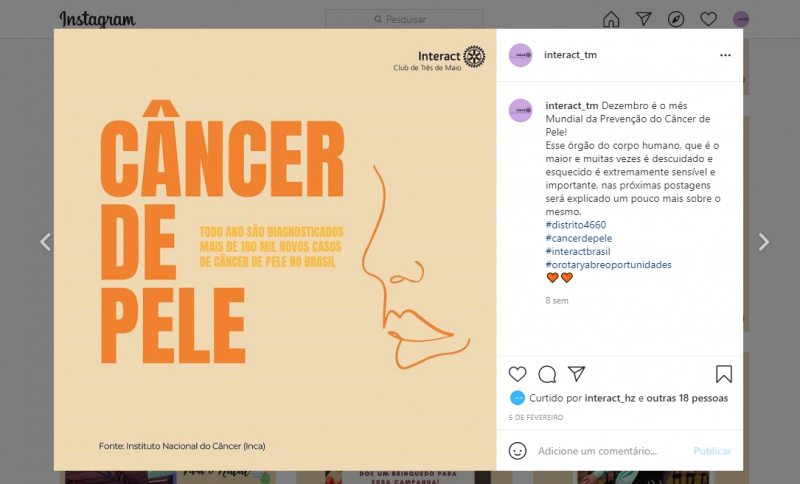Go to Instagram home icon
This screenshot has width=800, height=484.
611,19
